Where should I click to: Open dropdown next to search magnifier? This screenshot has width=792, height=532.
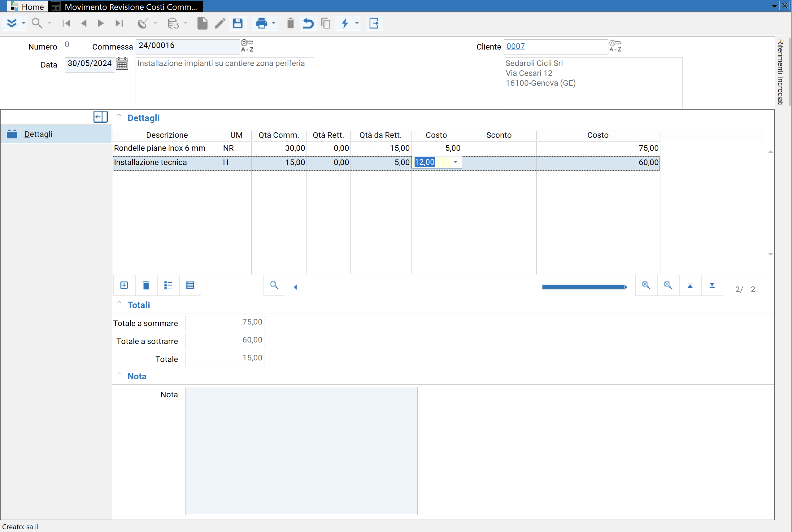click(49, 23)
